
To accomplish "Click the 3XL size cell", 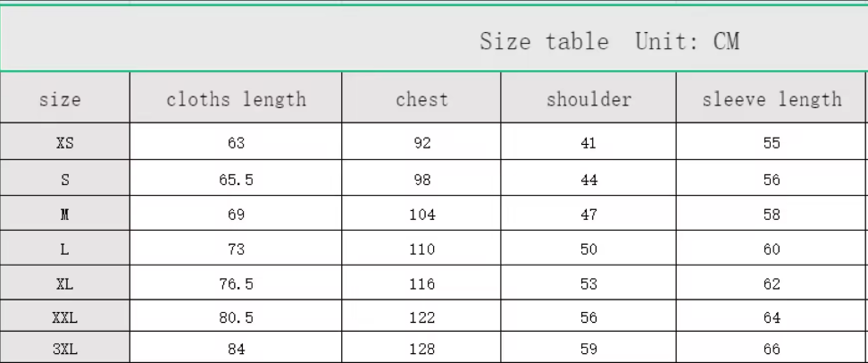I will (x=65, y=350).
